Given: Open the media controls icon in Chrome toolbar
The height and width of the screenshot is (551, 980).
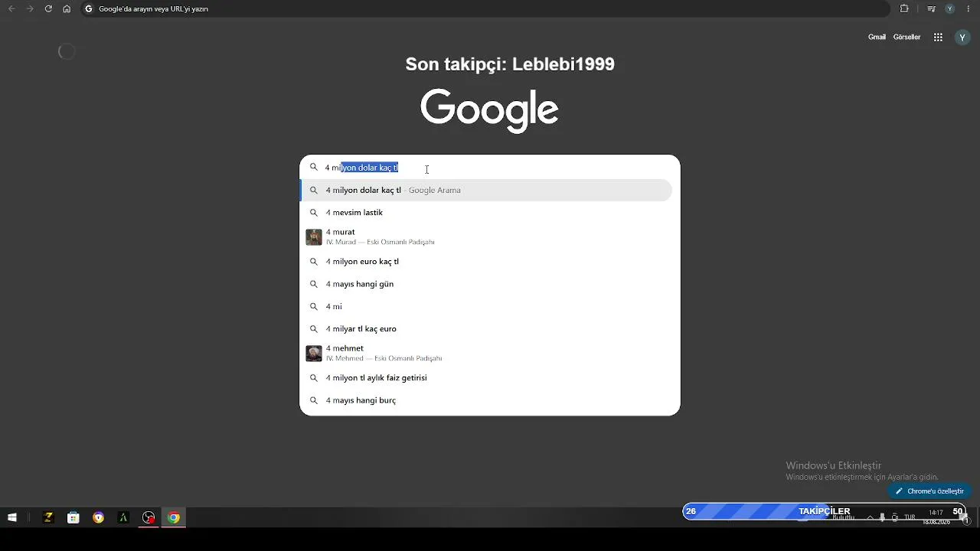Looking at the screenshot, I should pyautogui.click(x=931, y=8).
